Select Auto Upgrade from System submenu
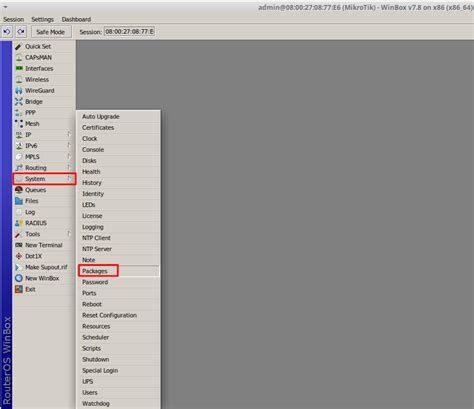 118,116
